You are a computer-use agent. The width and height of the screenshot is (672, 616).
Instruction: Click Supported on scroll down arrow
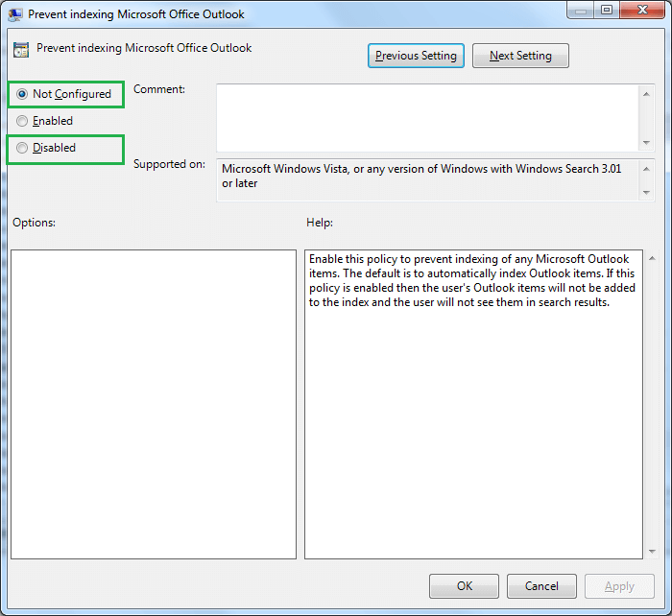click(646, 193)
